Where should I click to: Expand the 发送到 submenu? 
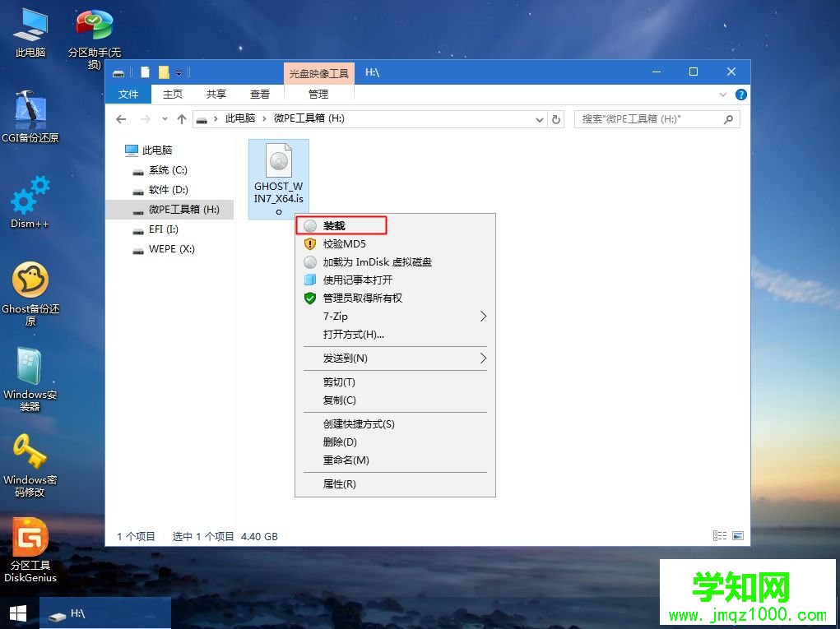coord(395,358)
